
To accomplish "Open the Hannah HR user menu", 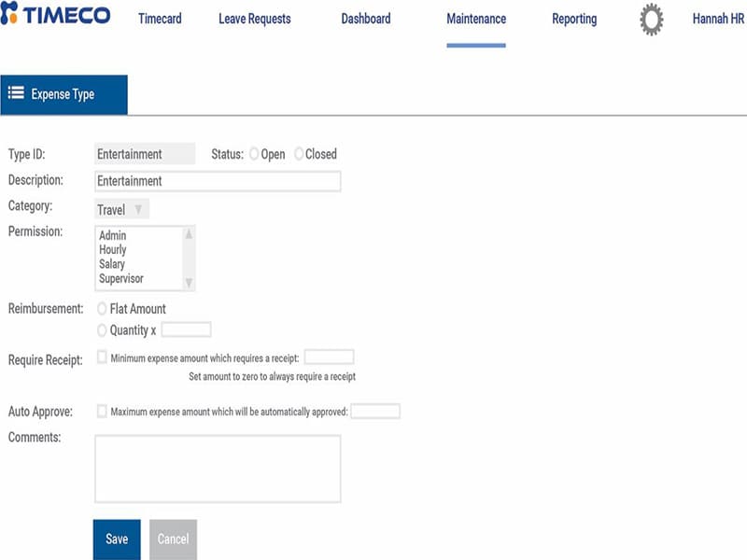I will point(718,19).
